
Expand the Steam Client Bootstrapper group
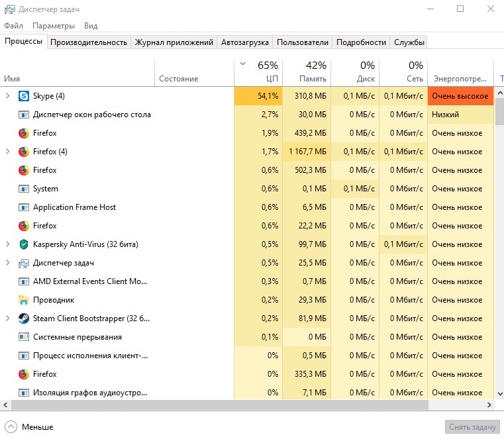(x=8, y=318)
